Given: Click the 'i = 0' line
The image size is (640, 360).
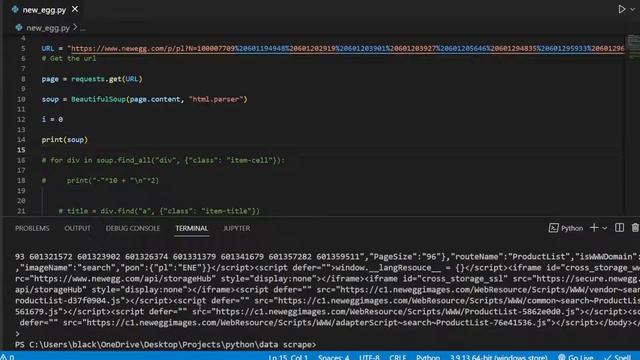Looking at the screenshot, I should pyautogui.click(x=52, y=119).
